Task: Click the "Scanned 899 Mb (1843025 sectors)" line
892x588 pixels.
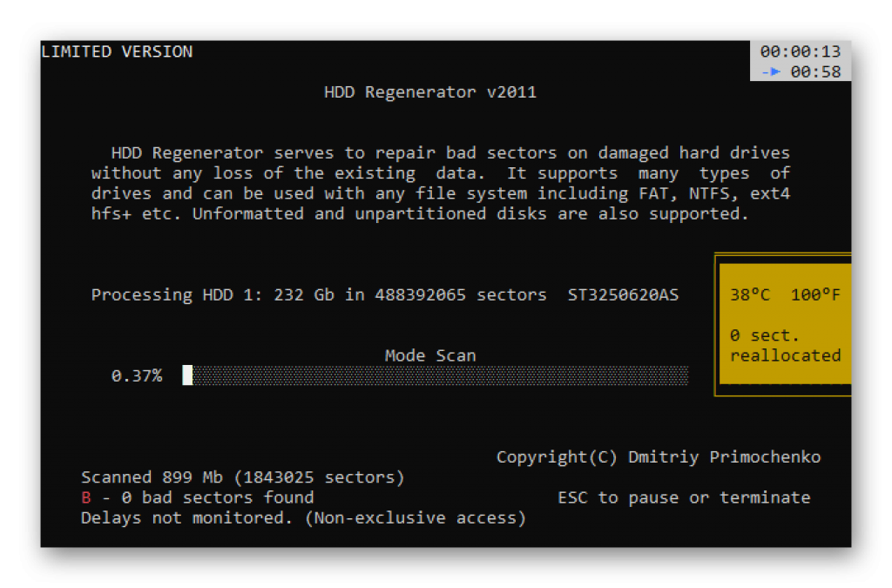Action: click(x=243, y=477)
